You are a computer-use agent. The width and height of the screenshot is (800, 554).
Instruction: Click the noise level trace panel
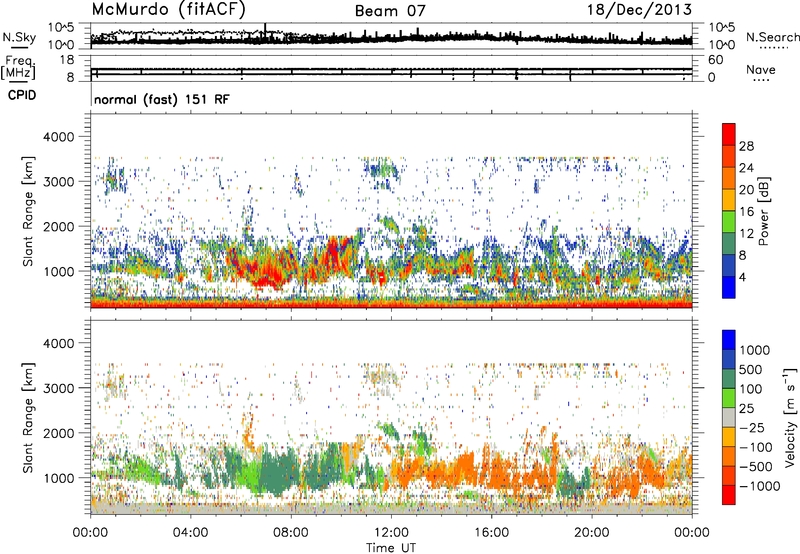[x=391, y=36]
